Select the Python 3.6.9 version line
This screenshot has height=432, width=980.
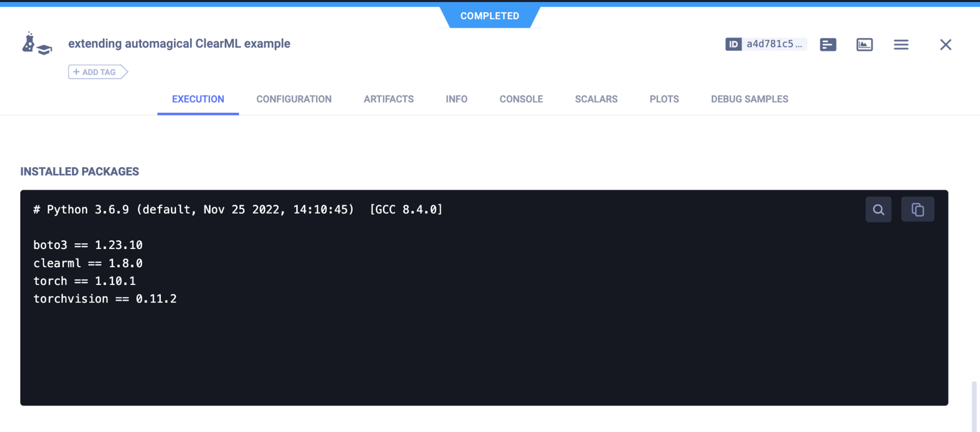point(238,210)
